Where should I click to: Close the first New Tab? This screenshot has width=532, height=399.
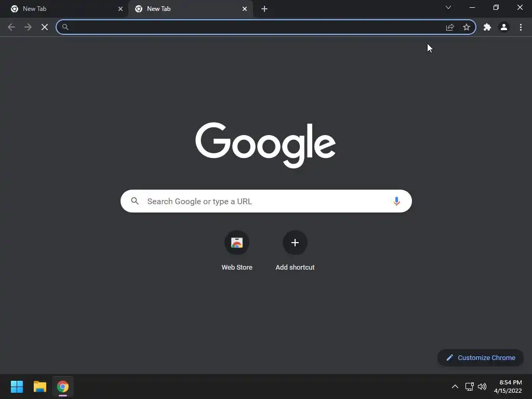pyautogui.click(x=121, y=9)
